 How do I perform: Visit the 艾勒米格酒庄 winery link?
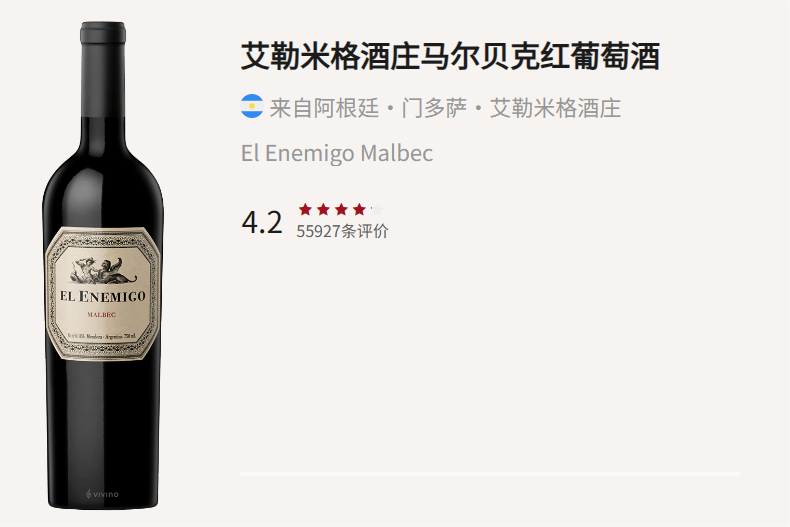point(555,108)
